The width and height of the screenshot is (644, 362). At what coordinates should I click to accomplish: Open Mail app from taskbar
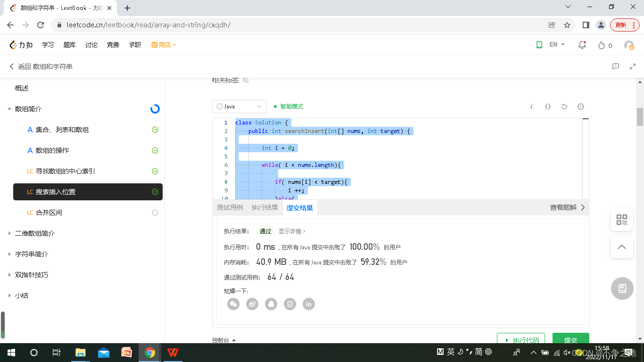tap(104, 352)
